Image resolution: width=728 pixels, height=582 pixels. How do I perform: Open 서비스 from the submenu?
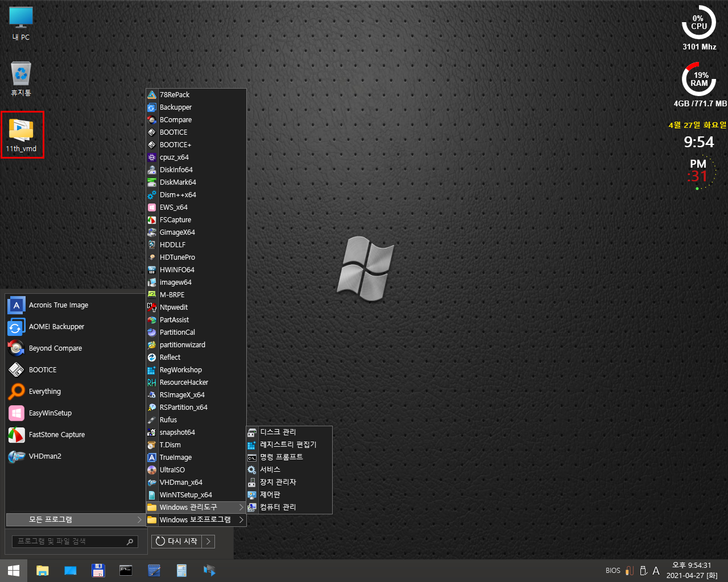pyautogui.click(x=289, y=470)
